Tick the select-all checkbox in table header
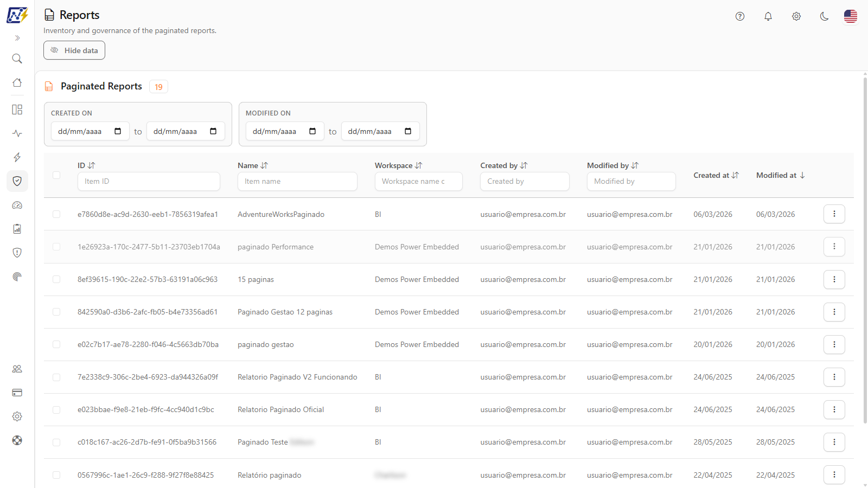Screen dimensions: 868x488 click(x=56, y=175)
